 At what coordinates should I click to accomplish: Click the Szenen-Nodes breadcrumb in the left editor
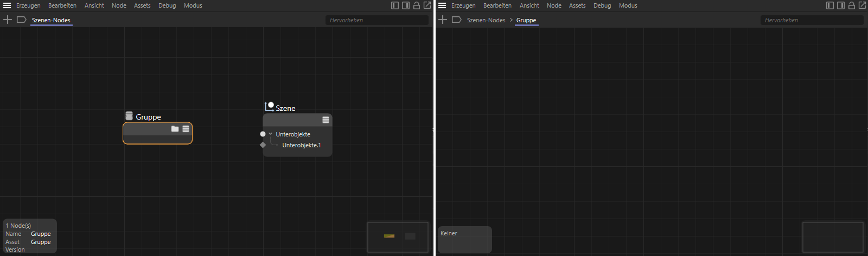click(x=51, y=20)
